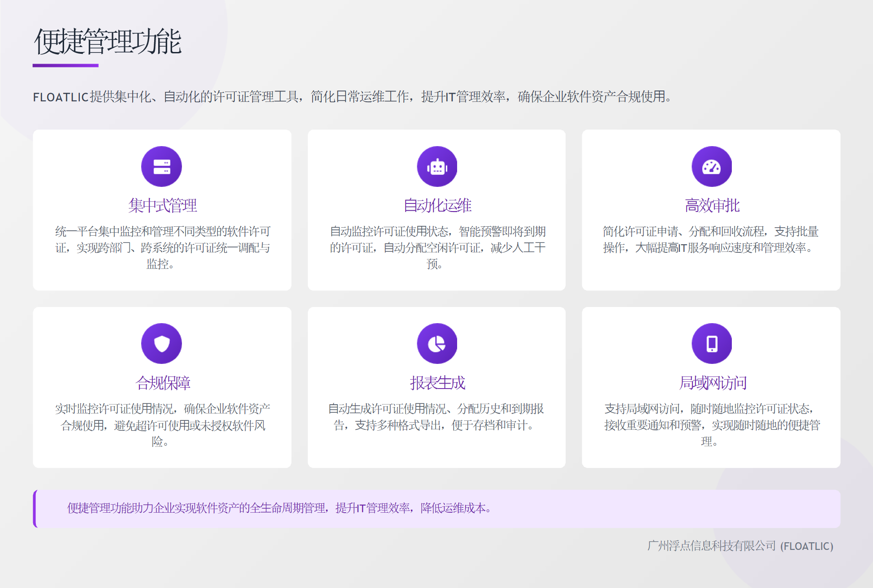Click the 便捷管理功能 page title

pyautogui.click(x=108, y=41)
